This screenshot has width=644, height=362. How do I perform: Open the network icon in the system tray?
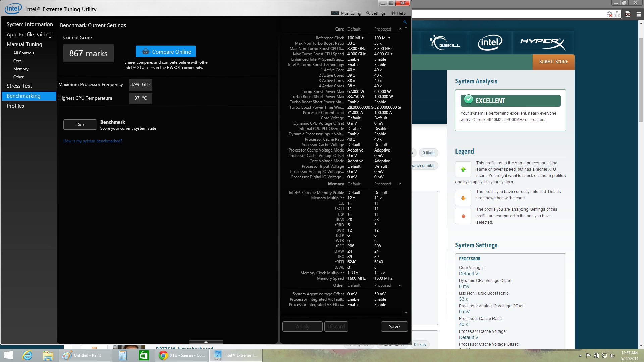click(x=604, y=356)
